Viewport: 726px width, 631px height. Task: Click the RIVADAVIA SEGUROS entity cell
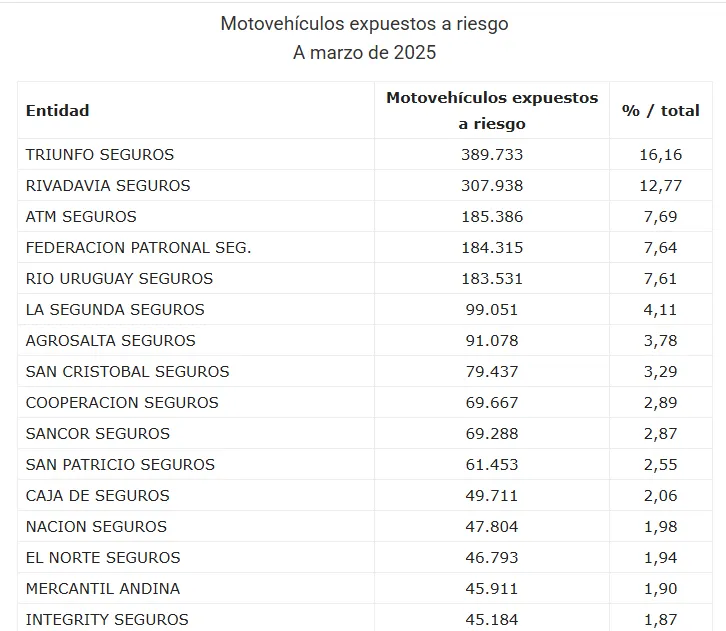pyautogui.click(x=108, y=186)
